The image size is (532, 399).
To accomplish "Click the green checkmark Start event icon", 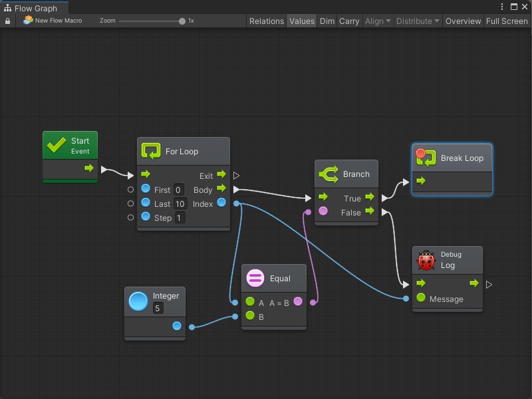I will 56,146.
